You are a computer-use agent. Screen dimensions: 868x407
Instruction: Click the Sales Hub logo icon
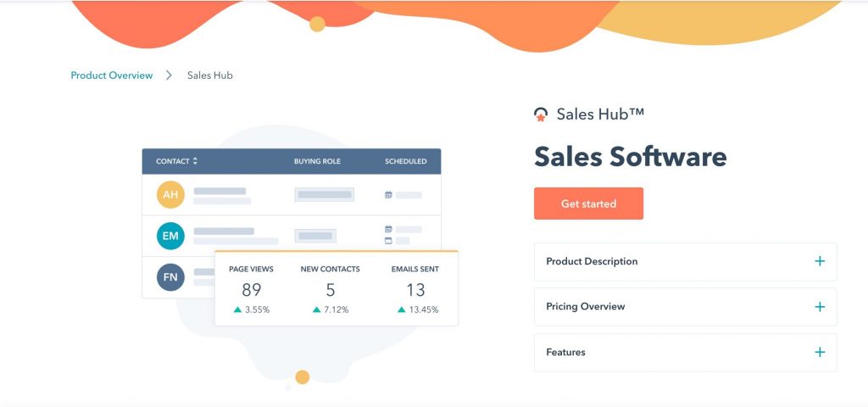tap(541, 114)
